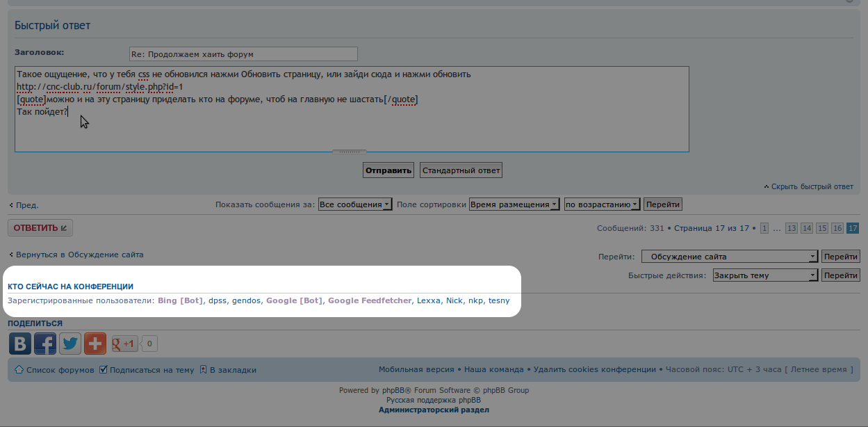Open the 'Время размещения' sort field dropdown

click(514, 204)
